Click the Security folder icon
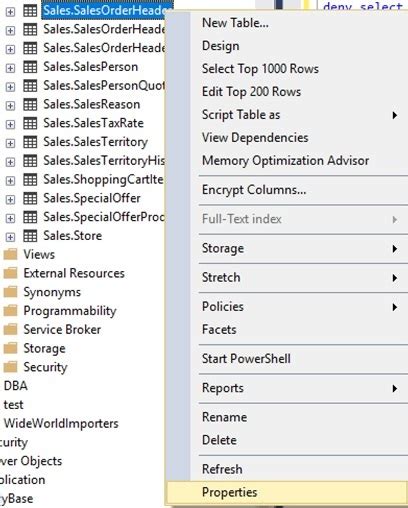This screenshot has height=508, width=408. [10, 367]
